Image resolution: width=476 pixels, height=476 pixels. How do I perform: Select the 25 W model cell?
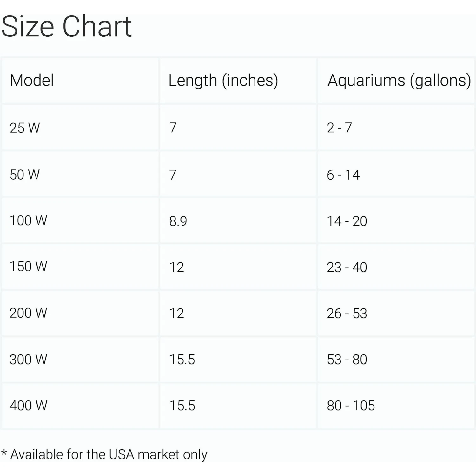tap(25, 128)
